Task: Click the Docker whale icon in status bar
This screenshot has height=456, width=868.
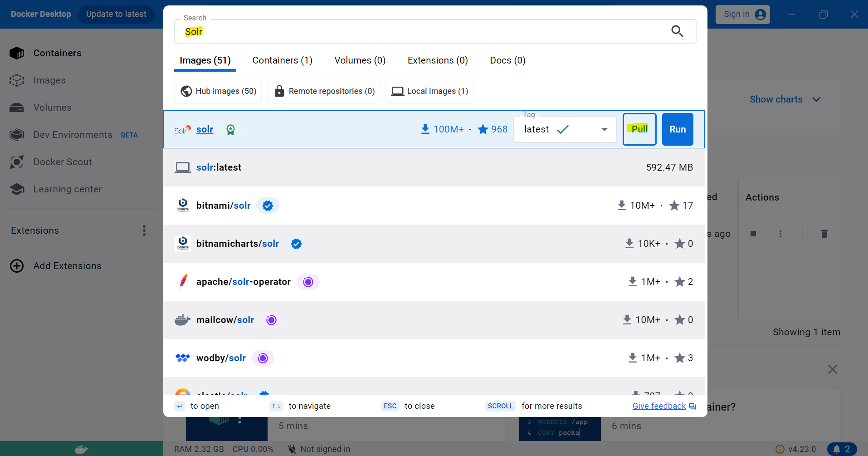Action: 82,449
